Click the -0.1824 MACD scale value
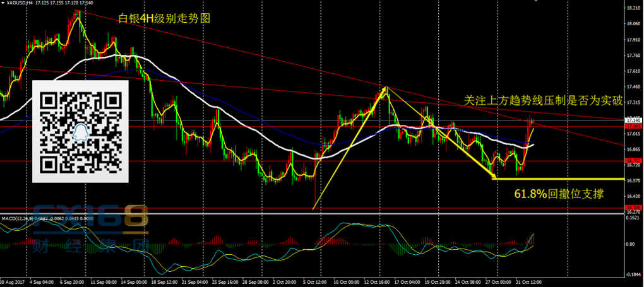Viewport: 644px width, 287px height. (633, 274)
